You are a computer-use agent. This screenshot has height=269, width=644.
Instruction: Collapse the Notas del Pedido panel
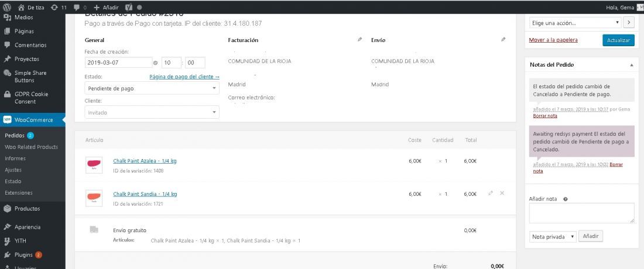tap(632, 65)
